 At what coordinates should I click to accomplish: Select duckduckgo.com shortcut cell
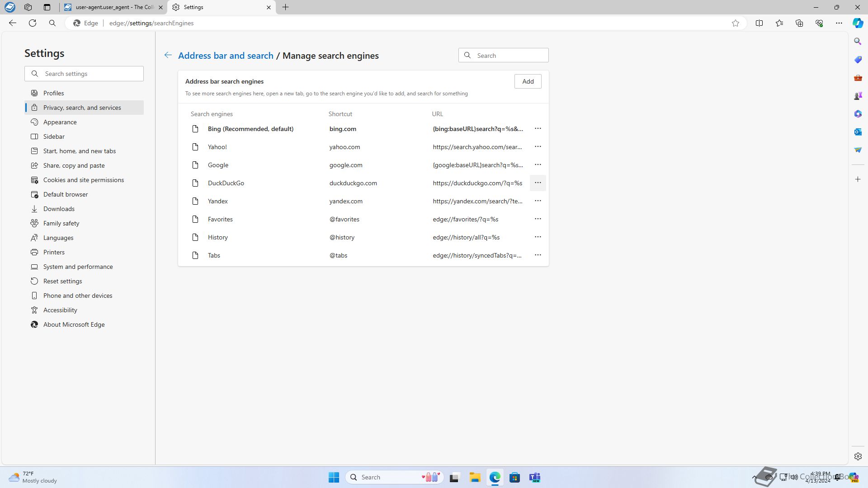[353, 183]
